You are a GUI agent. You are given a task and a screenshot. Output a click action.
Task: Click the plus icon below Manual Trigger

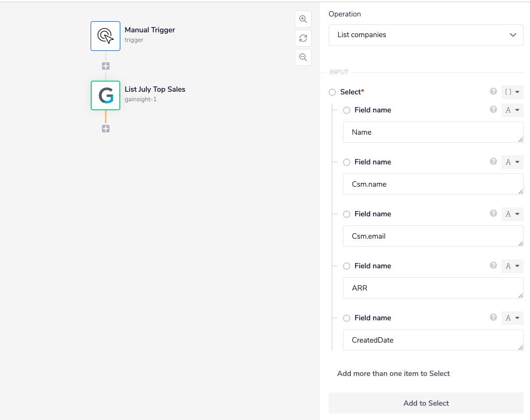coord(105,66)
